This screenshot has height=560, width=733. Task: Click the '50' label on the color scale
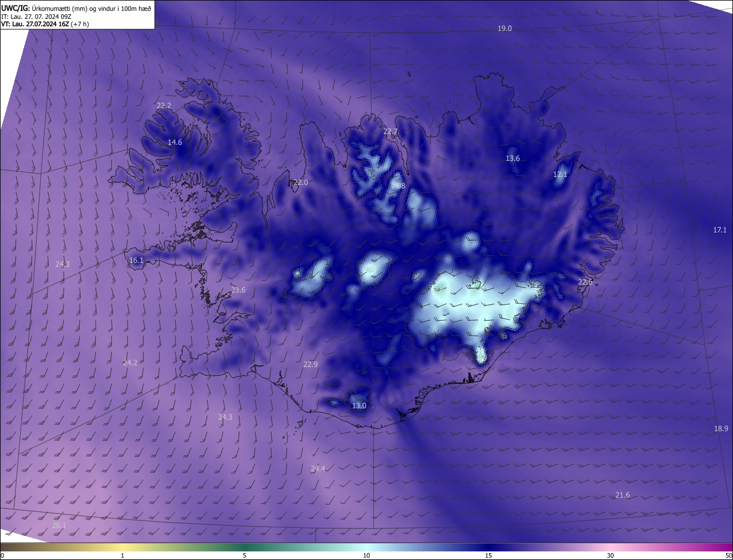728,556
